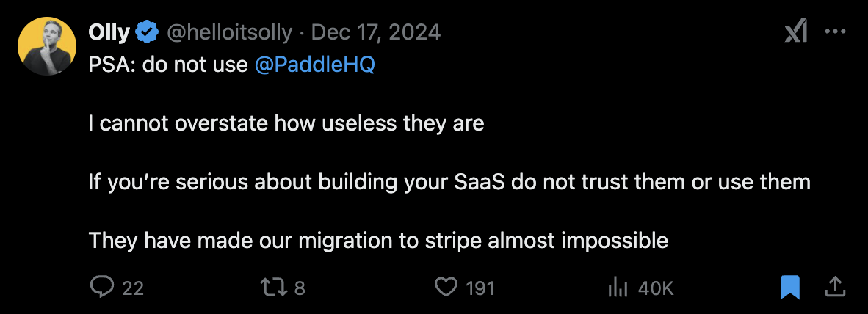Click the display name Olly
The image size is (868, 314).
[109, 32]
